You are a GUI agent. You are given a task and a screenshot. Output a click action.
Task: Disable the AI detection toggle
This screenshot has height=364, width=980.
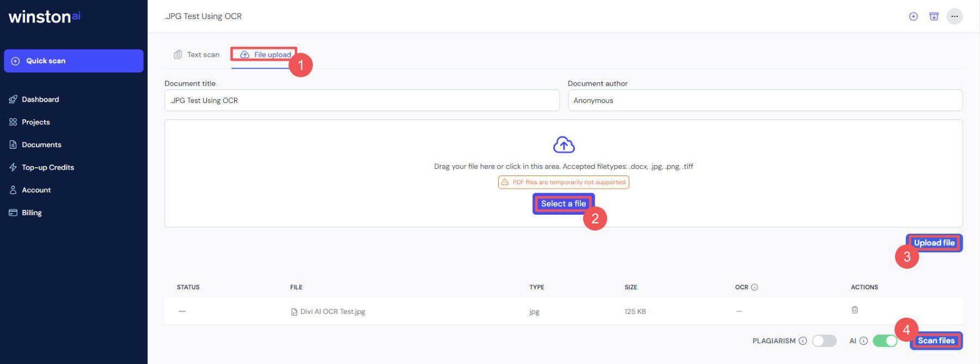tap(885, 341)
